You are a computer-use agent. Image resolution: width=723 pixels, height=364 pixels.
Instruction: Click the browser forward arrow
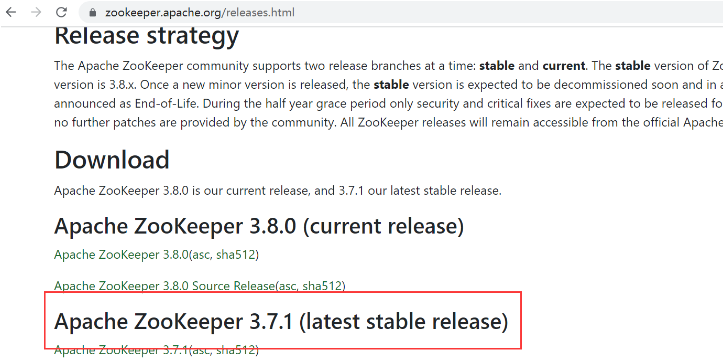click(36, 12)
